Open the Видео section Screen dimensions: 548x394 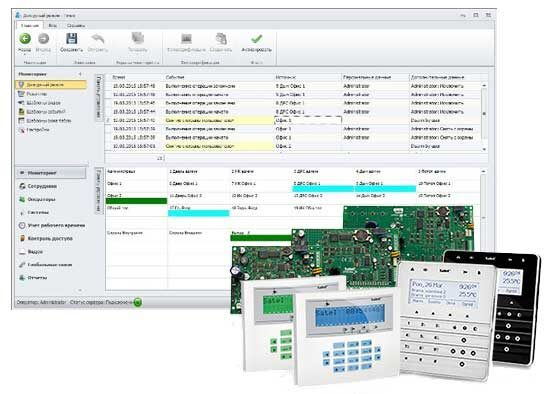[x=31, y=252]
